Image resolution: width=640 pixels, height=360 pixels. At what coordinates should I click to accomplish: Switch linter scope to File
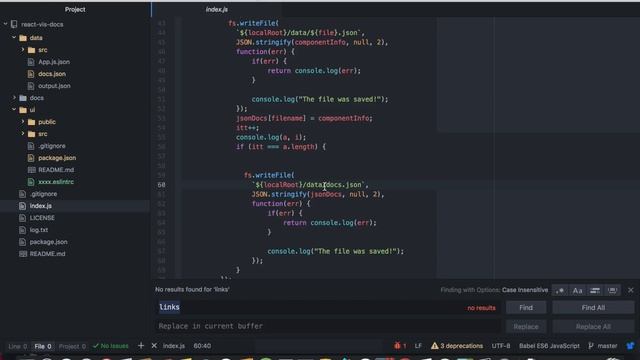pyautogui.click(x=43, y=346)
